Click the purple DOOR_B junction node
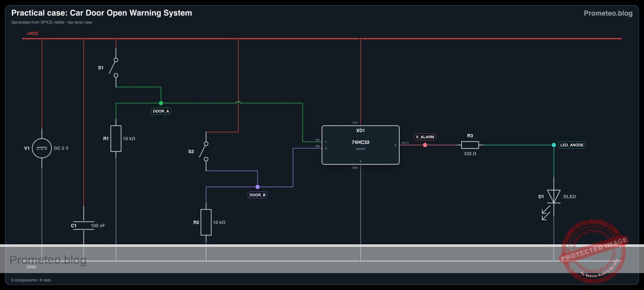Screen dimensions: 644x290 258,187
